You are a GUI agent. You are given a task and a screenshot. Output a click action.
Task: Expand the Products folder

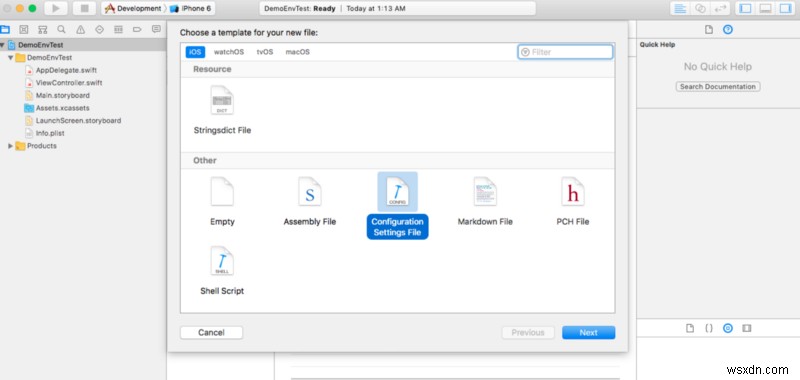(11, 146)
